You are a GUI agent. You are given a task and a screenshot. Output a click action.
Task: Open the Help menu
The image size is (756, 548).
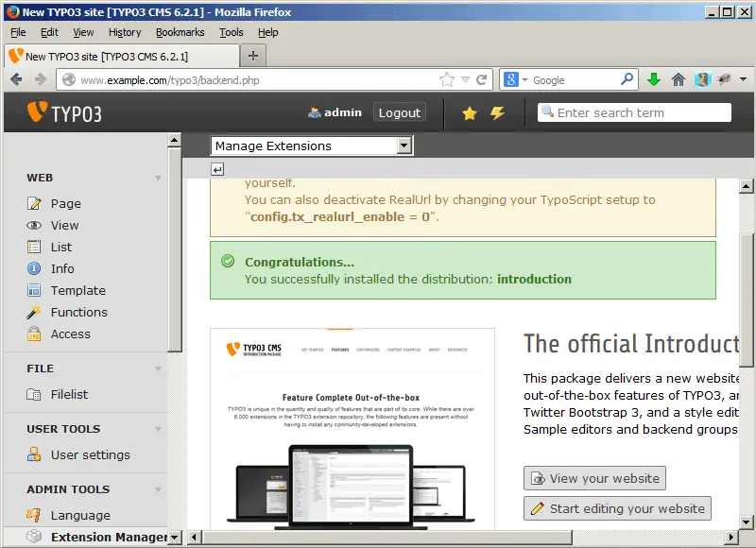point(267,32)
